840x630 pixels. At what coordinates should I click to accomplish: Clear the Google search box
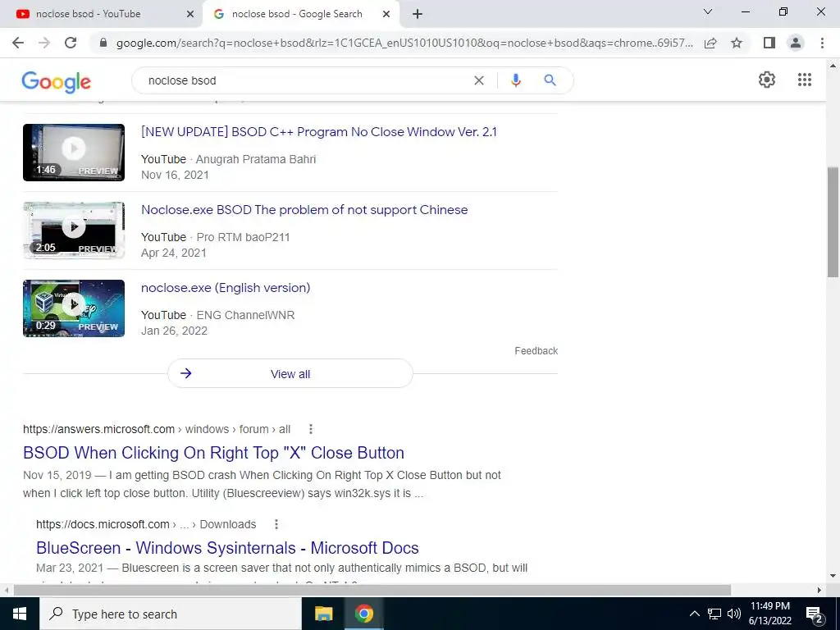[479, 80]
